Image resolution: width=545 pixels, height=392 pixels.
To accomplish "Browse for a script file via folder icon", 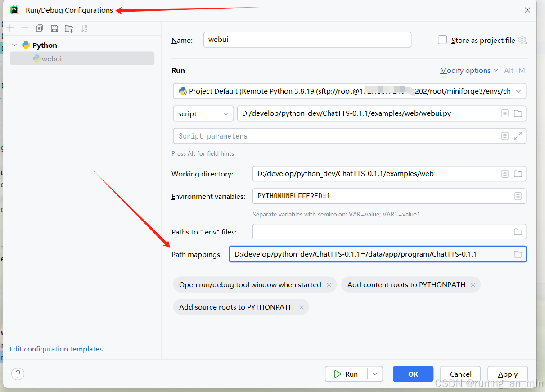I will point(518,113).
